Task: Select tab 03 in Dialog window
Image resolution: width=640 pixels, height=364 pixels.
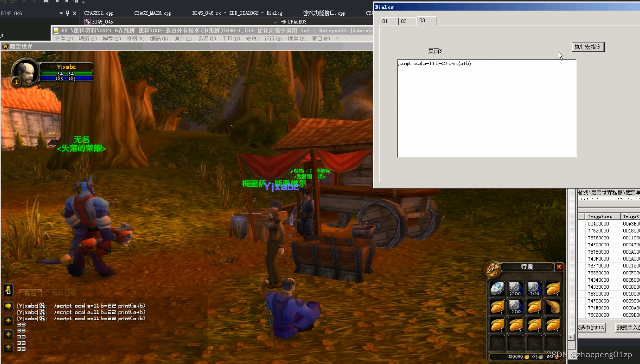Action: coord(426,21)
